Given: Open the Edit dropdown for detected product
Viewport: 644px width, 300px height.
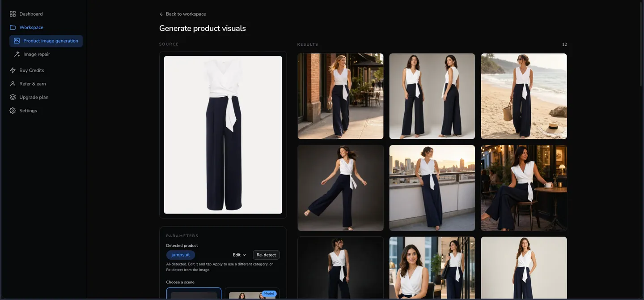Looking at the screenshot, I should [x=239, y=255].
